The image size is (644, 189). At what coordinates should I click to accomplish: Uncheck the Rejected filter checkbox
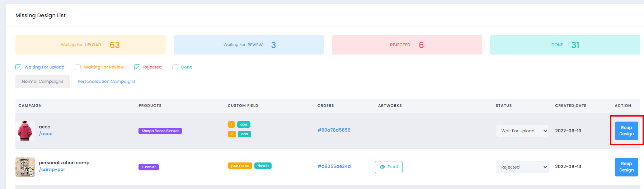point(137,67)
